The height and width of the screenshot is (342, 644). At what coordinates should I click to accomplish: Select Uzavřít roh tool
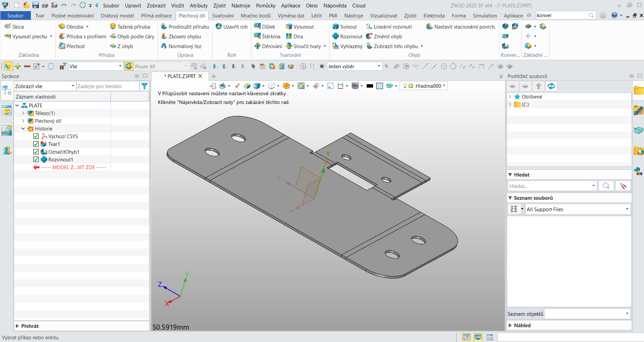click(x=231, y=27)
